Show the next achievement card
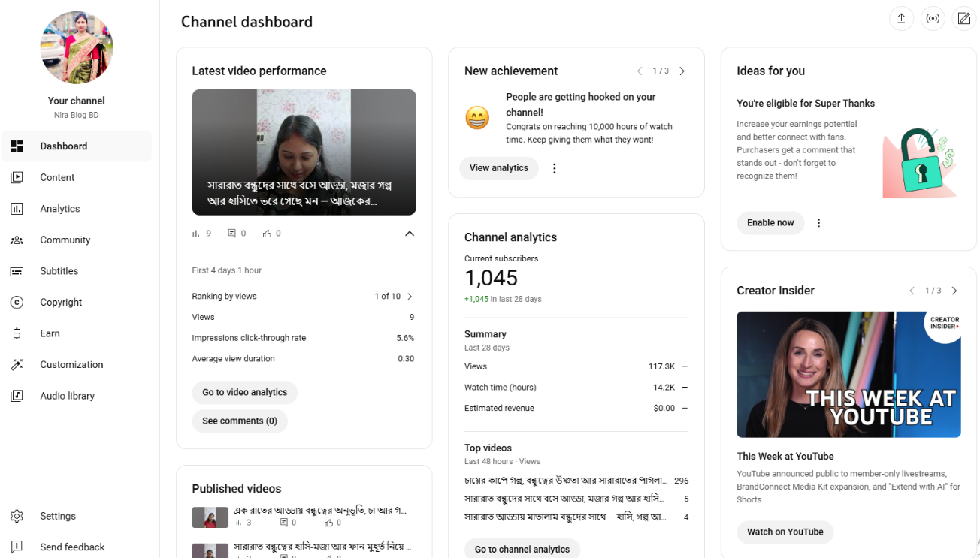Screen dimensions: 980x558 coord(682,71)
